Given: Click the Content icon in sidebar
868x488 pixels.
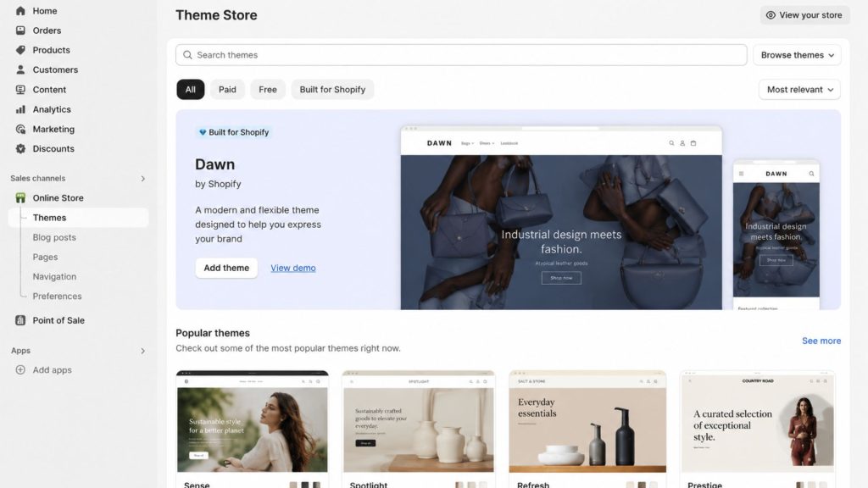Looking at the screenshot, I should pyautogui.click(x=20, y=90).
